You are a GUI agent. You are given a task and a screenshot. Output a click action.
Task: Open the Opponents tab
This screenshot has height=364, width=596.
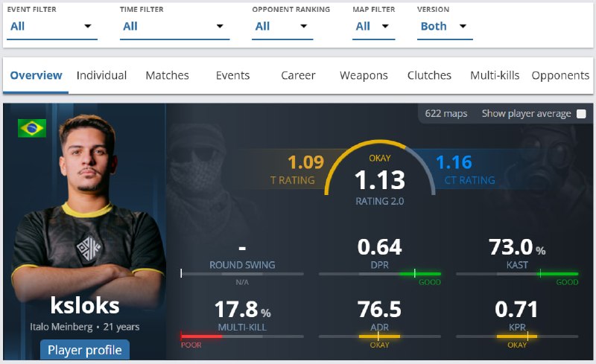click(560, 75)
